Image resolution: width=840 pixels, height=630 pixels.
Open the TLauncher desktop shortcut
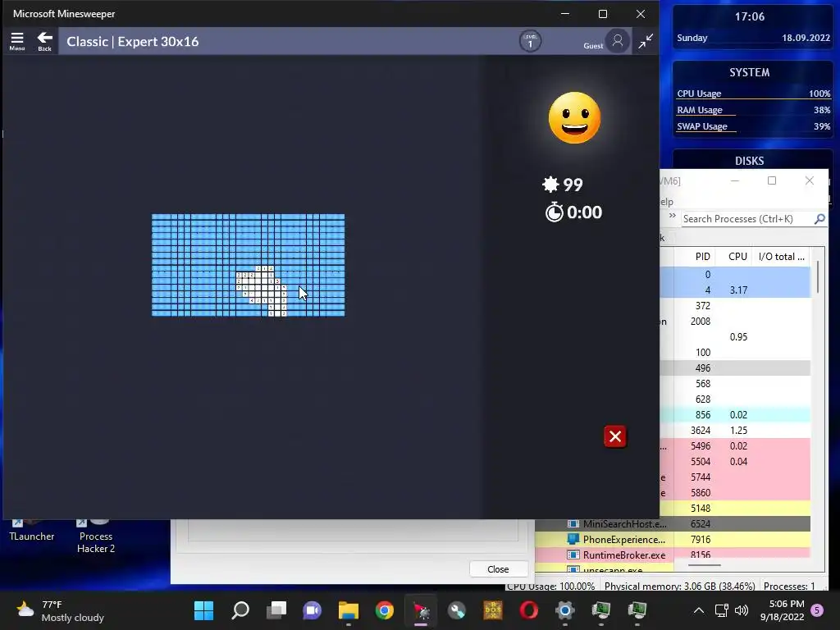[x=32, y=531]
